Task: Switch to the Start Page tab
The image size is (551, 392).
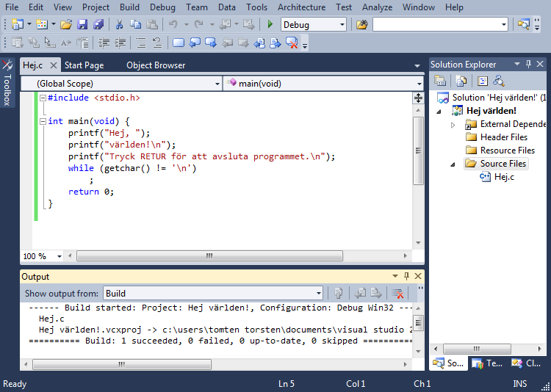Action: coord(84,65)
